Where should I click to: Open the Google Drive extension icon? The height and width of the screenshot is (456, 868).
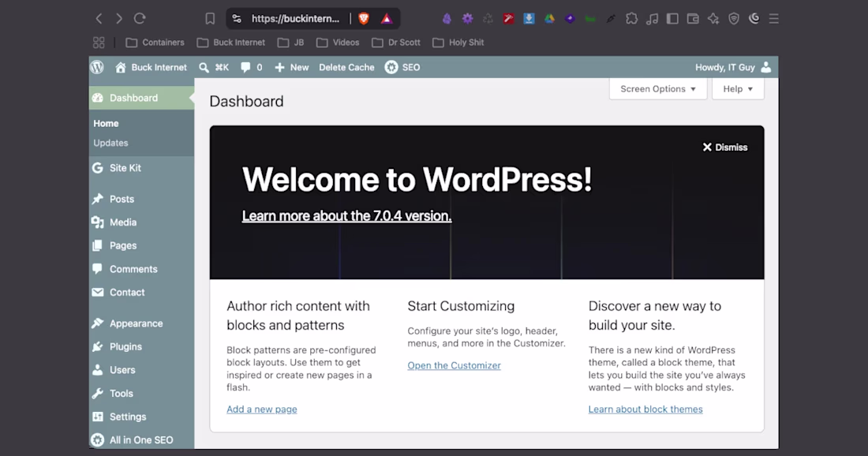pyautogui.click(x=549, y=19)
